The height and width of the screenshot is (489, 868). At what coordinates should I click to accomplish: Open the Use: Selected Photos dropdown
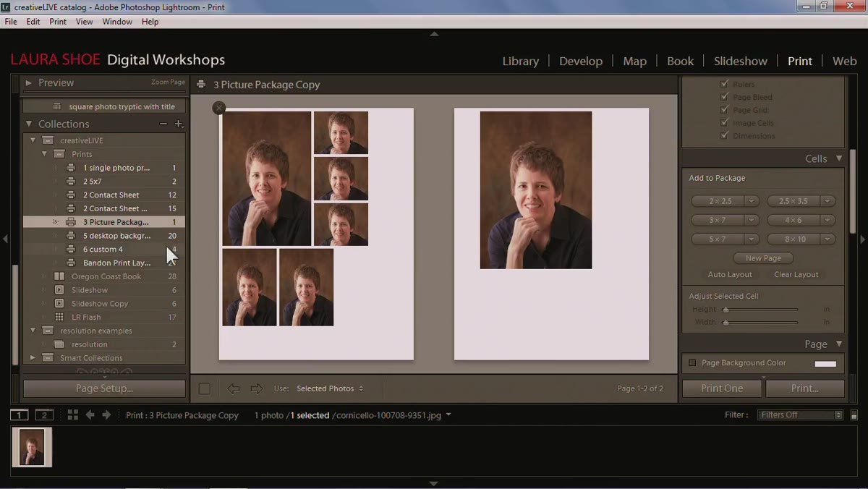point(330,388)
